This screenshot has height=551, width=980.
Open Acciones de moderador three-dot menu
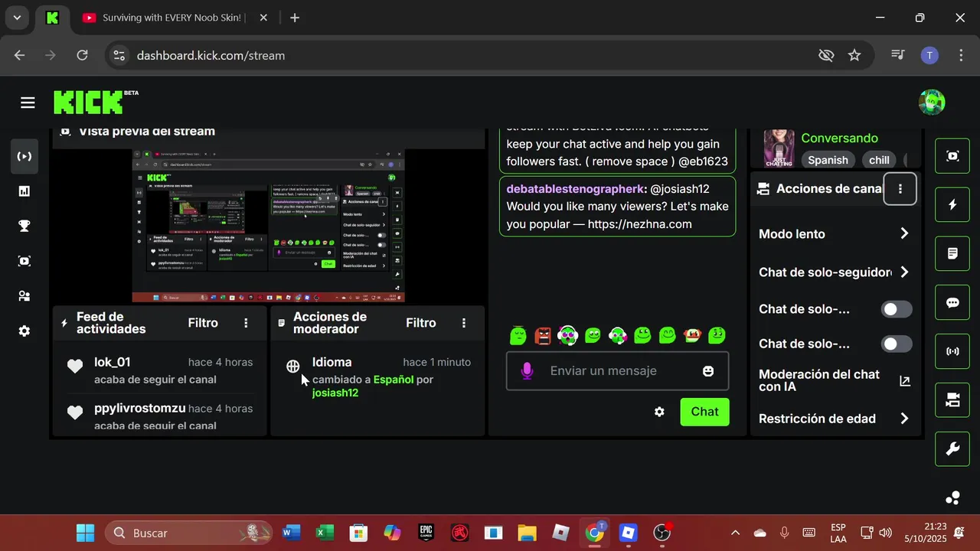[463, 323]
